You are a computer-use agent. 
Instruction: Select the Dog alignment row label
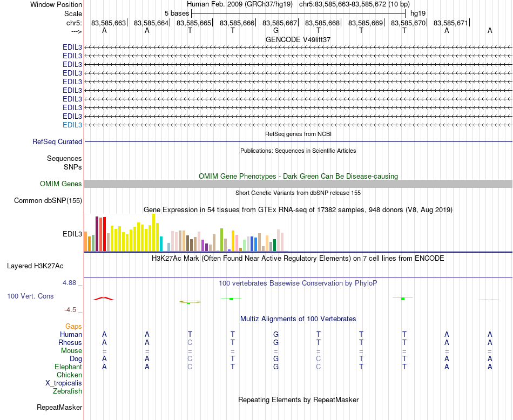[x=76, y=359]
